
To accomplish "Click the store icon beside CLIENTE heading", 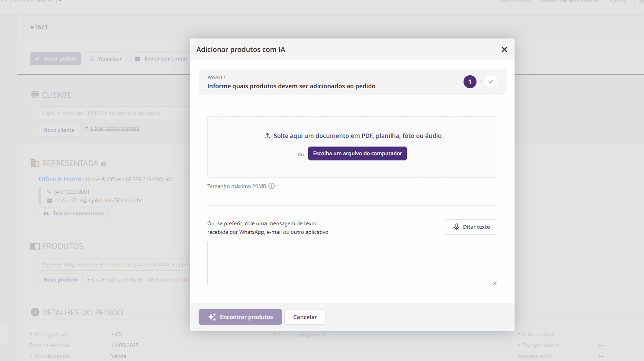I will pos(35,95).
